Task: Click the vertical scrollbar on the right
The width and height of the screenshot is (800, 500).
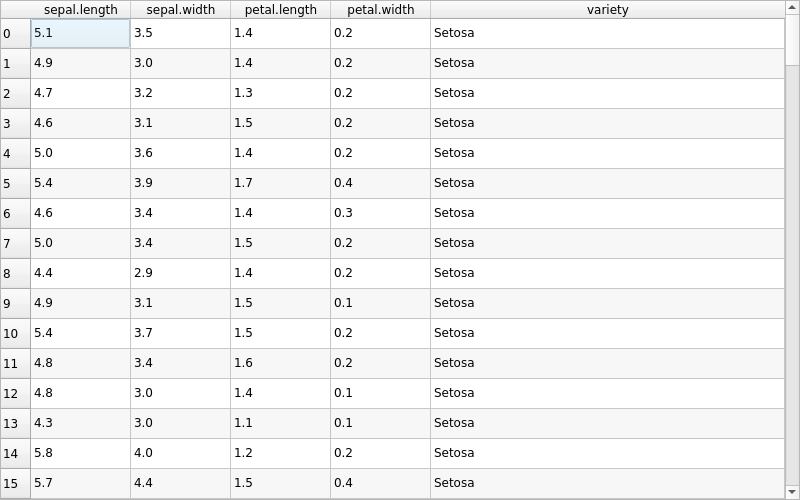Action: tap(792, 250)
